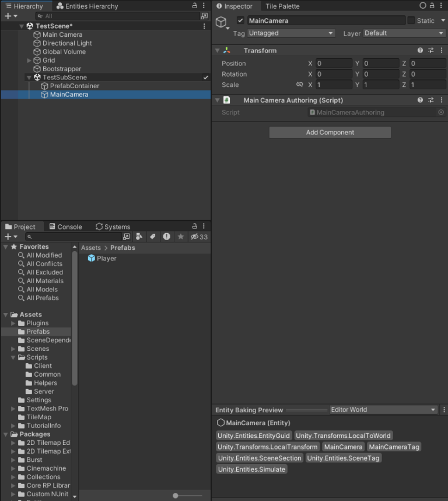The image size is (448, 501).
Task: Open script object picker for MainCameraAuthoring
Action: coord(441,112)
